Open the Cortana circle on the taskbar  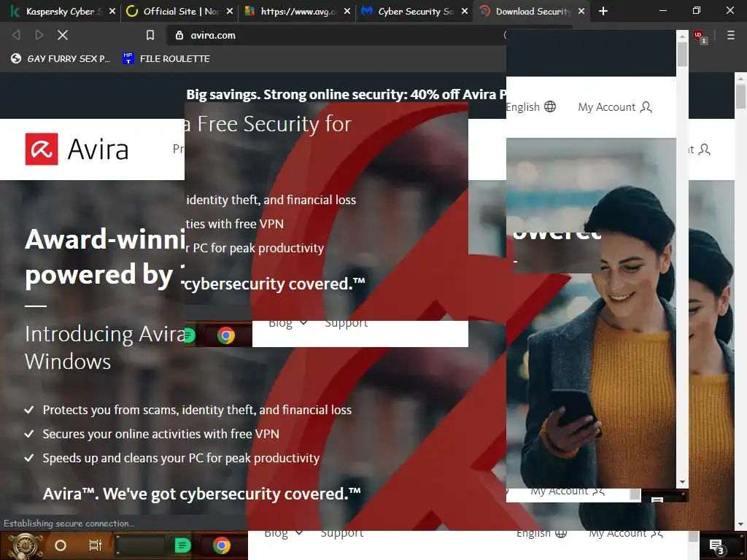pyautogui.click(x=61, y=545)
